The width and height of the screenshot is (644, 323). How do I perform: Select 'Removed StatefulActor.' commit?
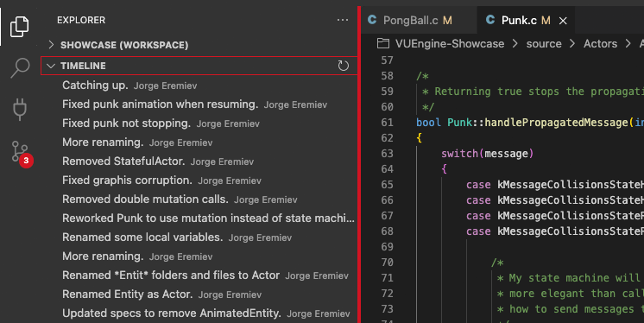pyautogui.click(x=199, y=161)
